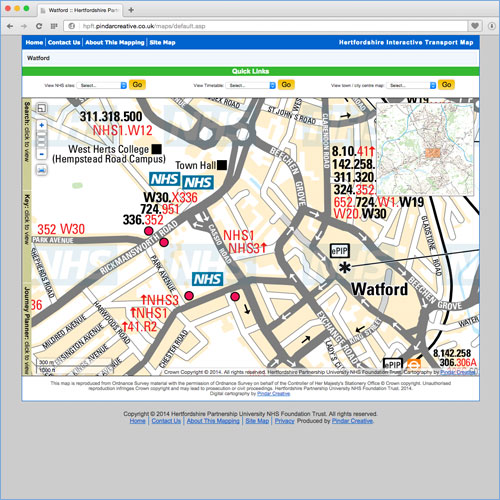Viewport: 500px width, 500px height.
Task: Follow the Home link in the footer
Action: tap(137, 421)
